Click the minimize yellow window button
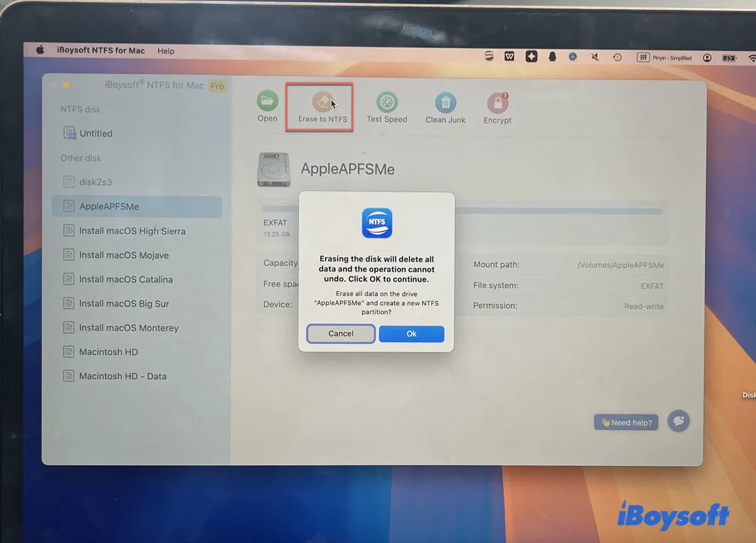The width and height of the screenshot is (756, 543). click(x=66, y=84)
